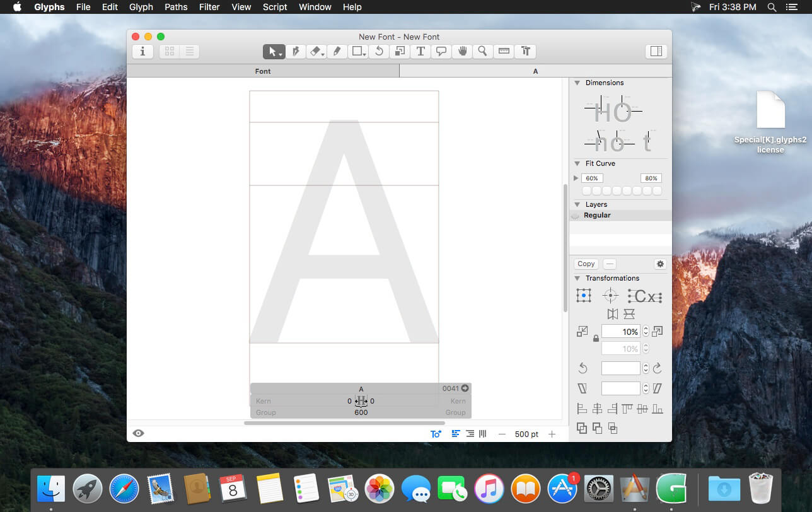Toggle the scale proportion lock icon

pos(596,339)
